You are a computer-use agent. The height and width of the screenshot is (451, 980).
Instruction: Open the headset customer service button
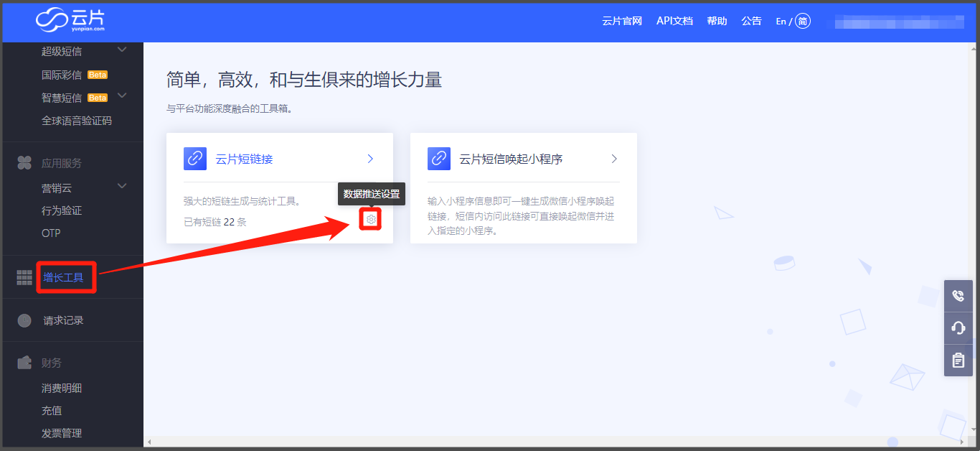click(x=958, y=328)
